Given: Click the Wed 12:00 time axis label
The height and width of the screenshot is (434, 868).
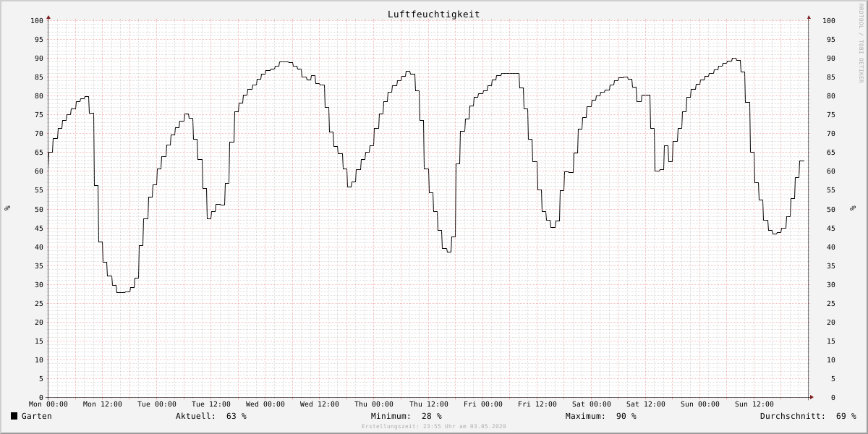Looking at the screenshot, I should point(320,404).
